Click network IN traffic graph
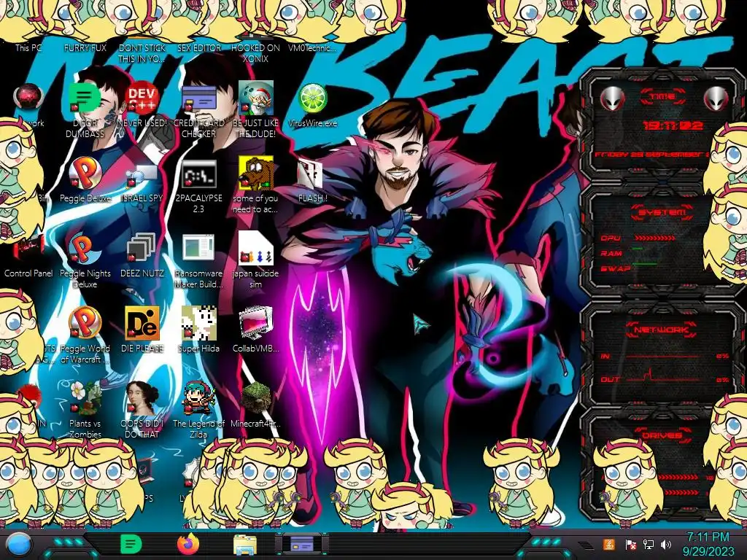 [663, 356]
